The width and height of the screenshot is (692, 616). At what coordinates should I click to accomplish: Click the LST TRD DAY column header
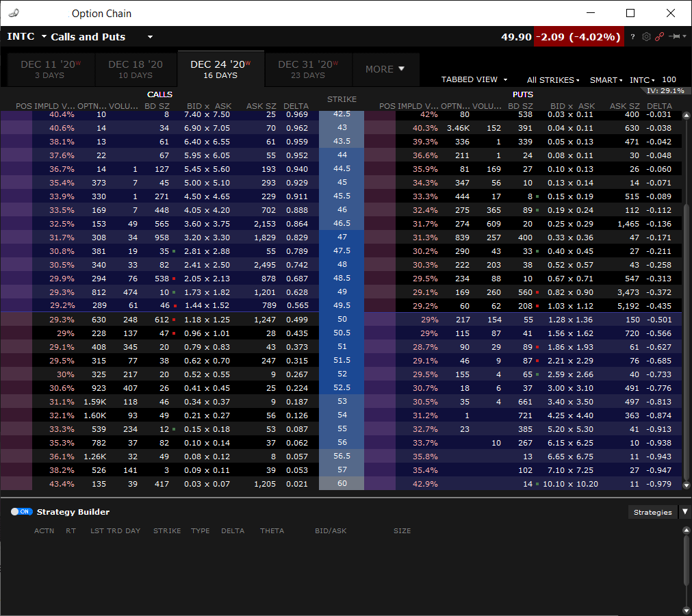[115, 530]
